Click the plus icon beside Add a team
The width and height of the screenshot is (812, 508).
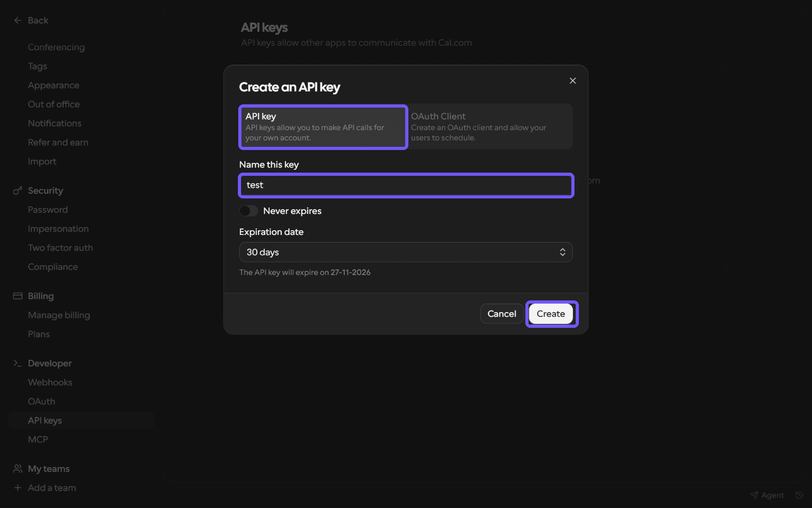[x=17, y=488]
